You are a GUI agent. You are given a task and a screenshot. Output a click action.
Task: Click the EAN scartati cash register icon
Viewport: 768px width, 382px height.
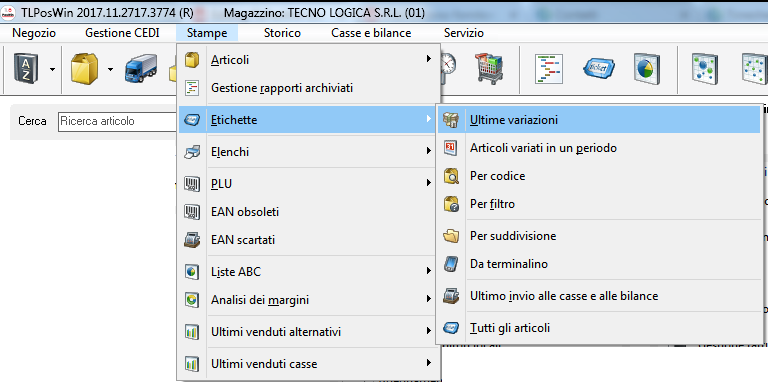coord(192,240)
